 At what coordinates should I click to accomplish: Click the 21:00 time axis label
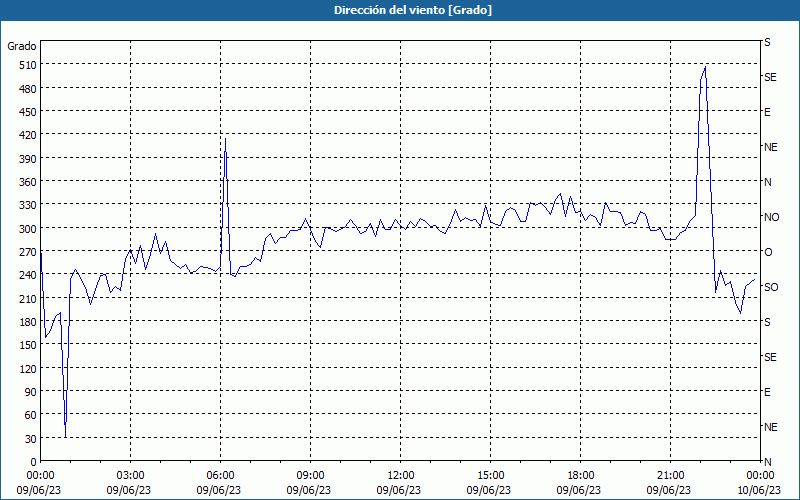[x=670, y=476]
